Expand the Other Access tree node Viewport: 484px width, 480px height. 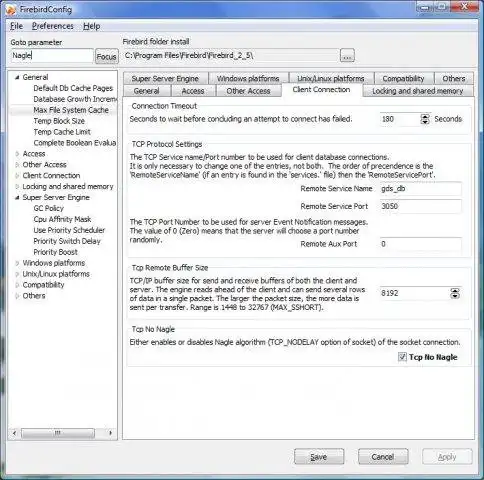tap(17, 165)
